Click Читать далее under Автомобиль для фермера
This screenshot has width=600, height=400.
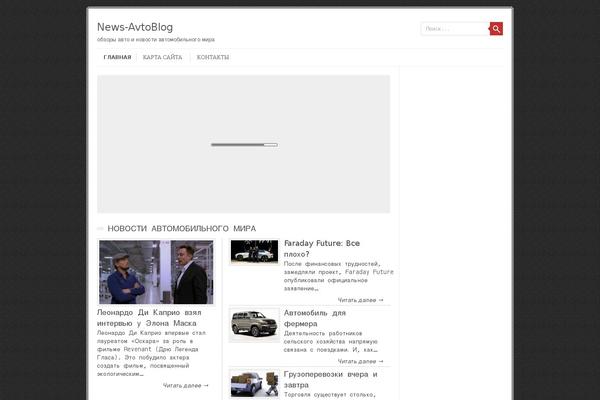[x=360, y=361]
